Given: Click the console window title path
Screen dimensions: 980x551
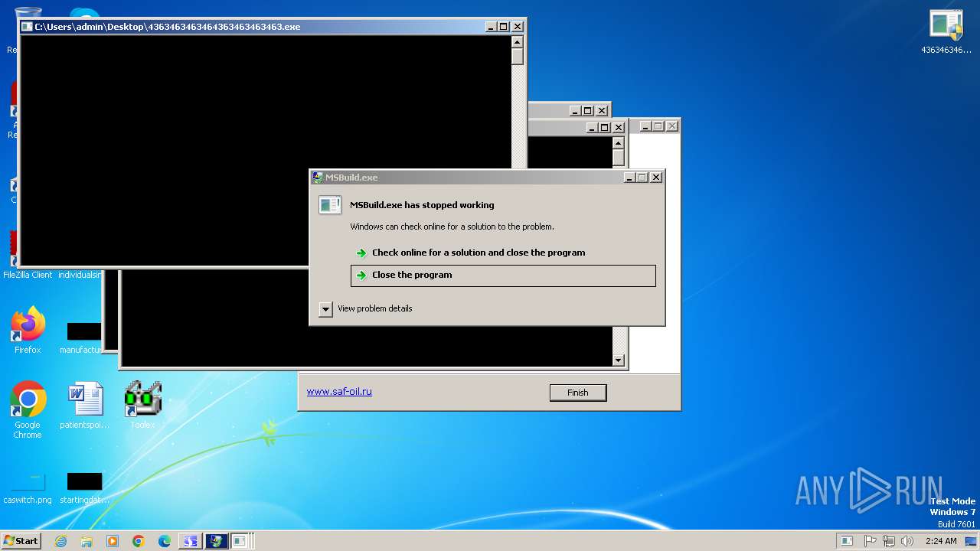Looking at the screenshot, I should tap(167, 27).
